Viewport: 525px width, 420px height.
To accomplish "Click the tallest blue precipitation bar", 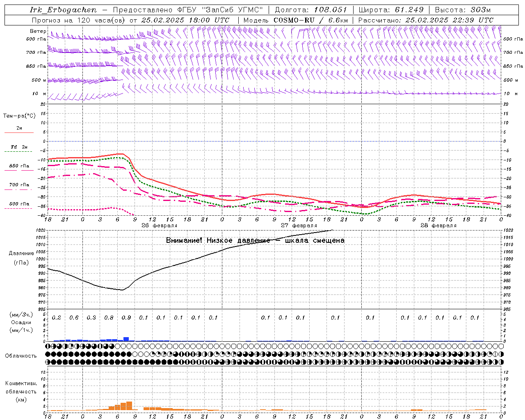I will pyautogui.click(x=126, y=339).
